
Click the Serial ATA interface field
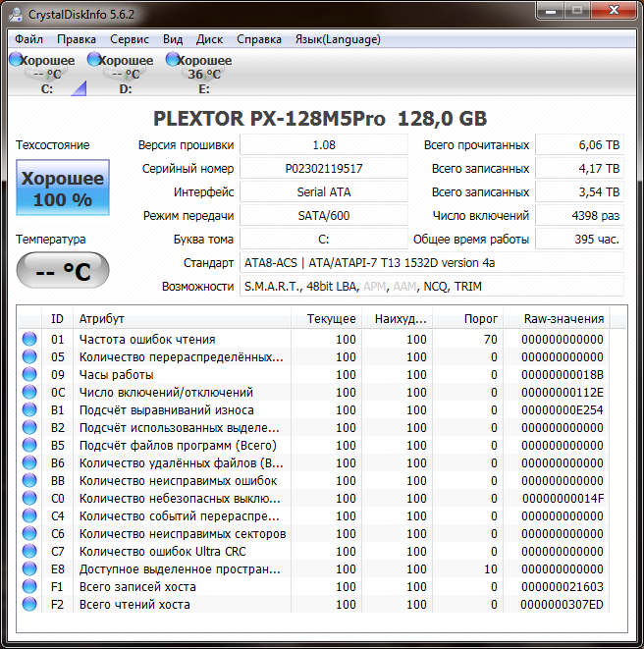tap(324, 192)
